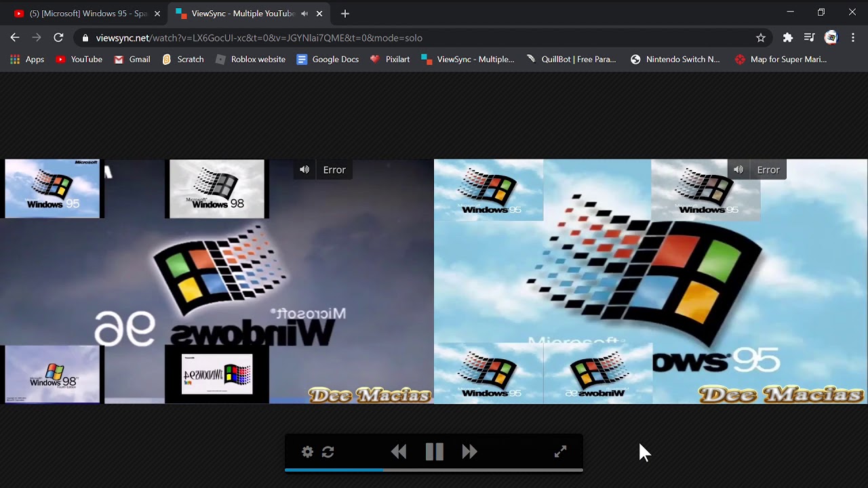This screenshot has width=868, height=488.
Task: Go back using the browser back arrow
Action: [15, 38]
